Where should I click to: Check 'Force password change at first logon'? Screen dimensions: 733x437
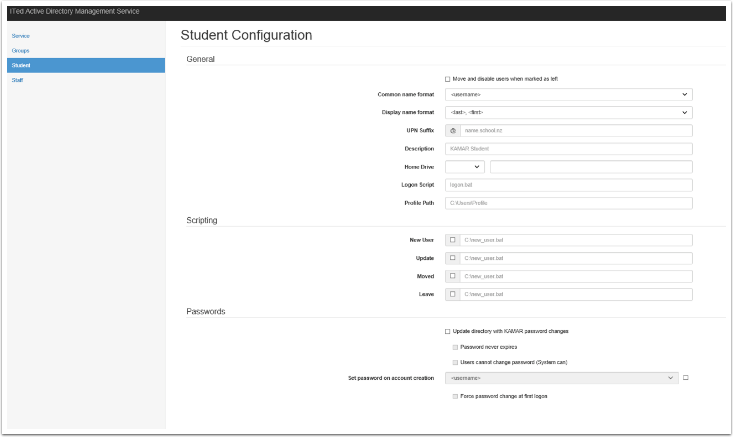[455, 396]
